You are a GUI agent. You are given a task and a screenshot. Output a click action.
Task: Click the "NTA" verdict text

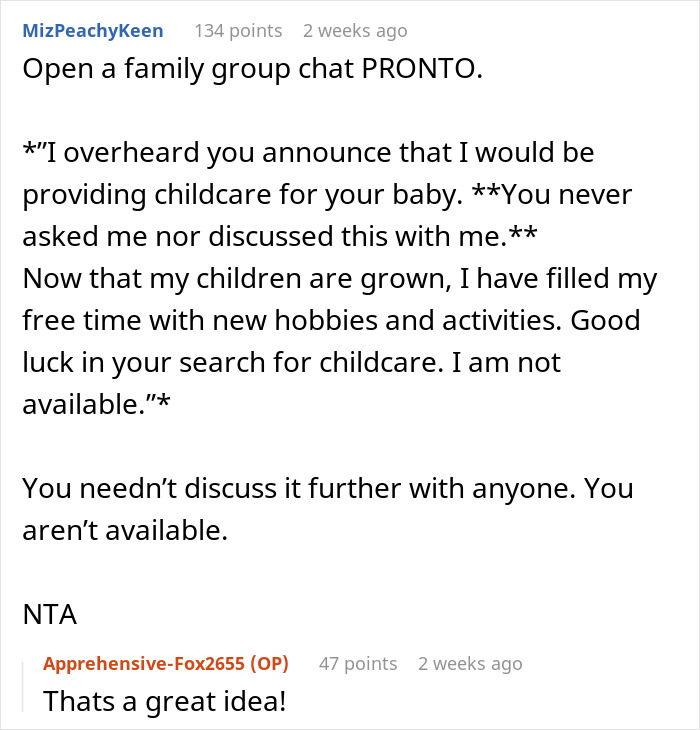[x=49, y=614]
